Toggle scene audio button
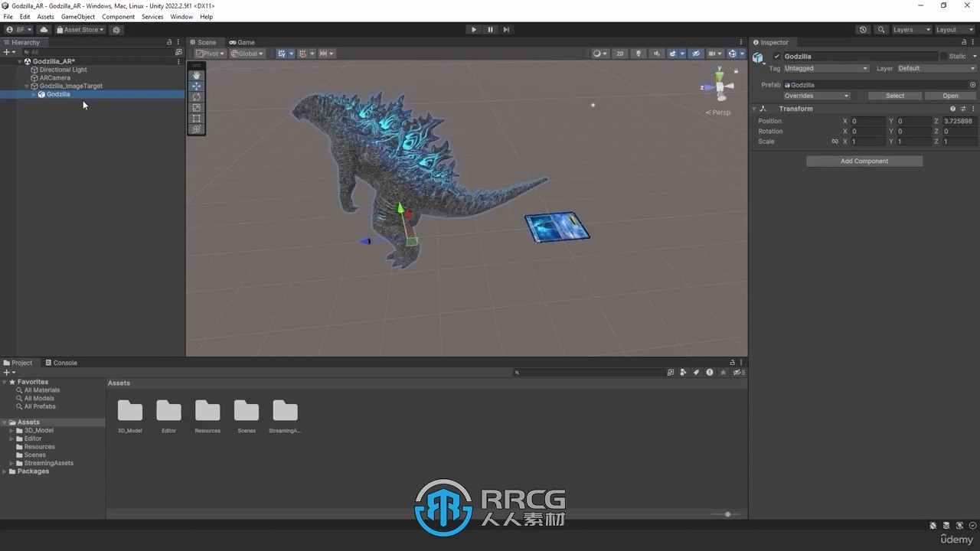Image resolution: width=980 pixels, height=551 pixels. tap(656, 54)
